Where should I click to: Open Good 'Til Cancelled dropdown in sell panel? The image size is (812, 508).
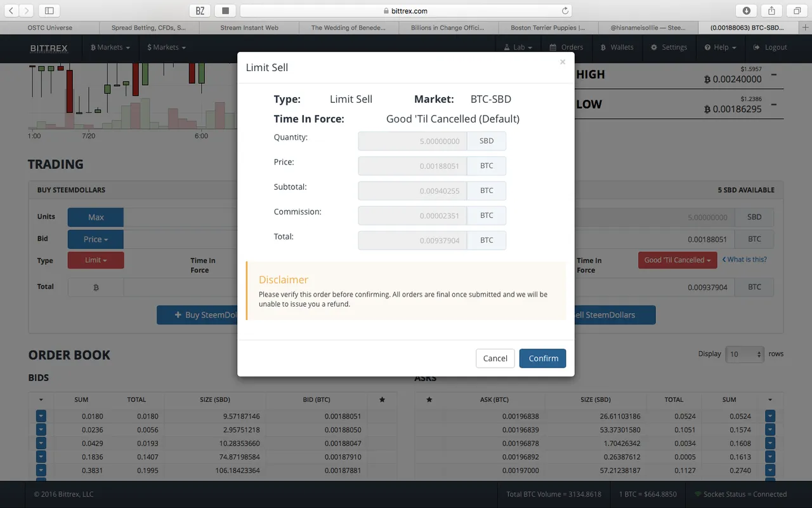pyautogui.click(x=678, y=260)
